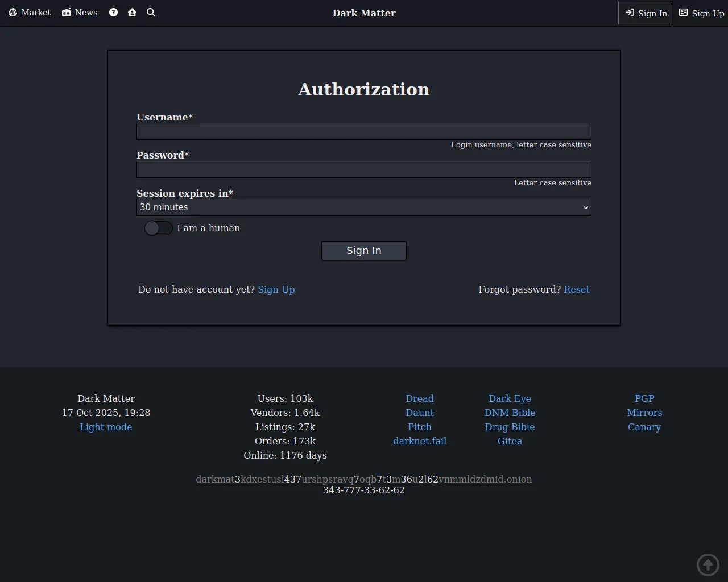Open the DNM Bible footer link

tap(510, 413)
